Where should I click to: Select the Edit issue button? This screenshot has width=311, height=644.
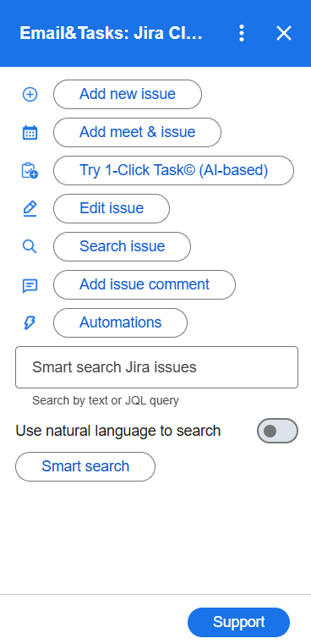(x=112, y=209)
